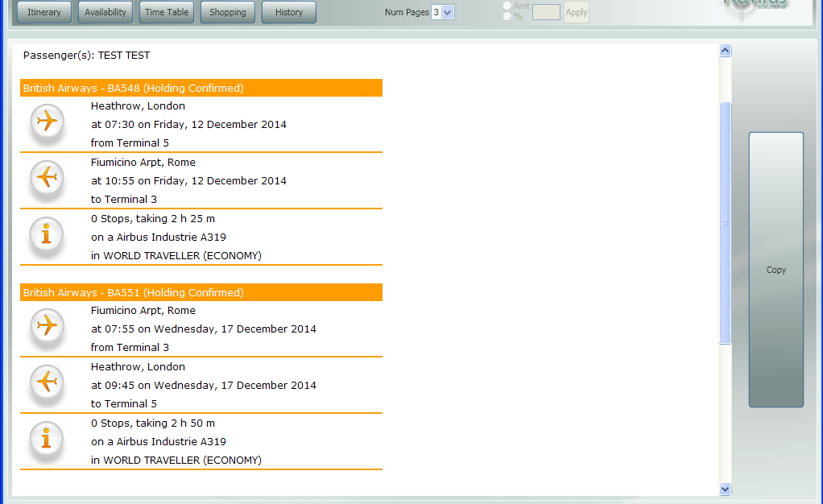Go to the Shopping tab

point(228,12)
